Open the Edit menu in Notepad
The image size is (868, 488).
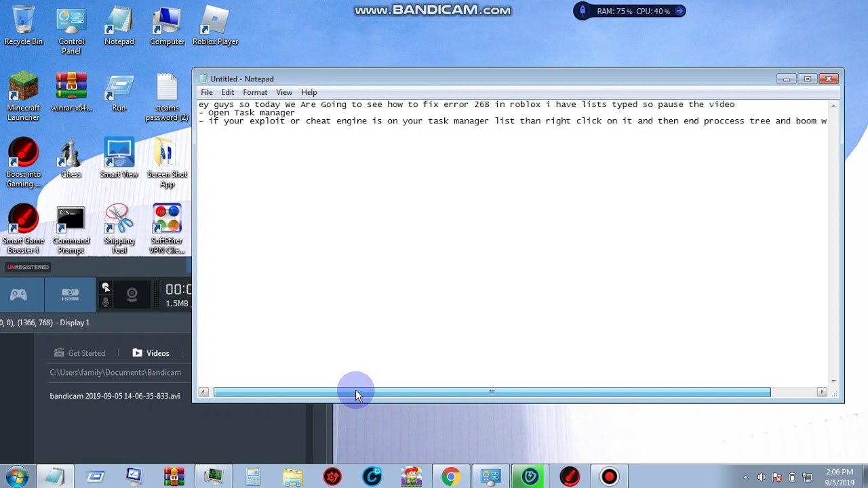[228, 92]
